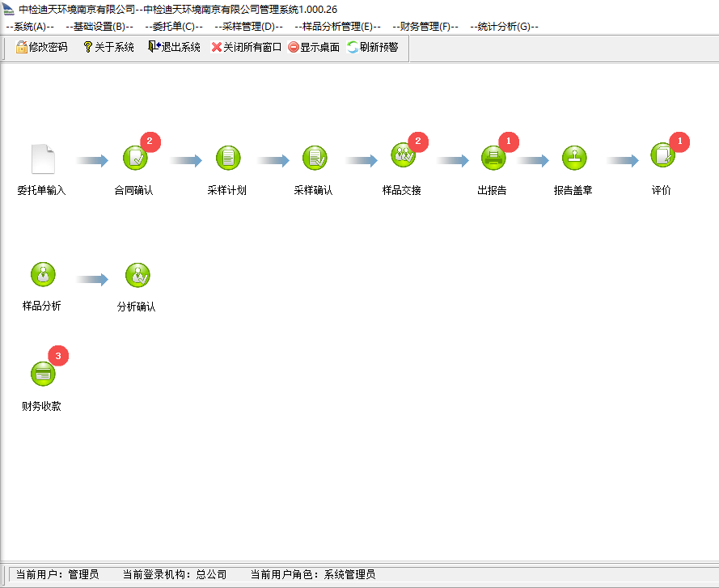Open the 采样管理(D) menu
The image size is (719, 588).
click(249, 27)
